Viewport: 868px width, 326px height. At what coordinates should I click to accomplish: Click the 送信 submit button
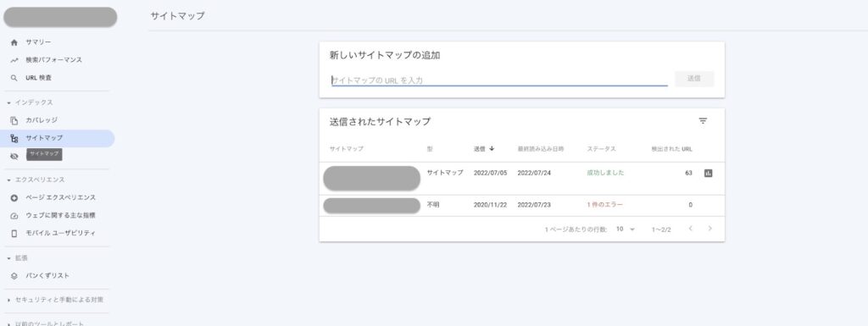click(x=694, y=79)
